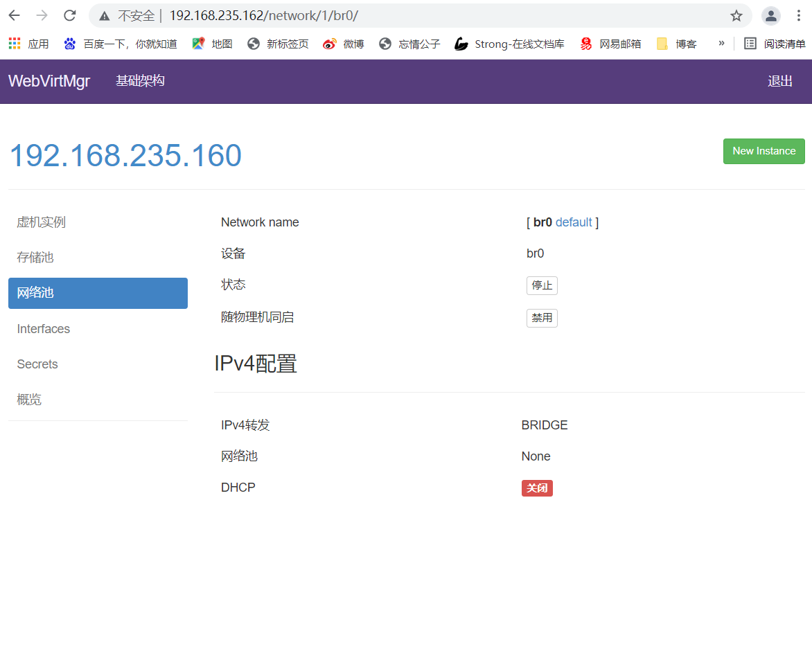Click the browser forward arrow
This screenshot has width=812, height=669.
pyautogui.click(x=42, y=15)
